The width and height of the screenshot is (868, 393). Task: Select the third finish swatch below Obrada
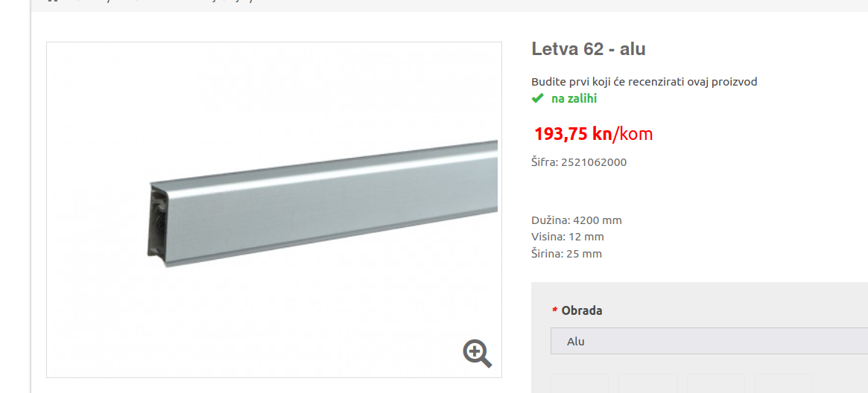tap(716, 383)
